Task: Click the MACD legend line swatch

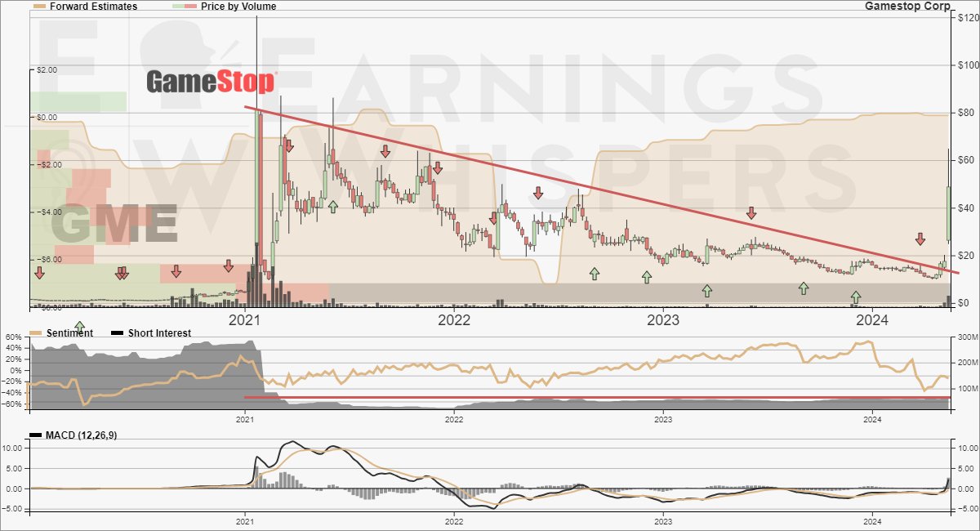Action: click(x=36, y=435)
